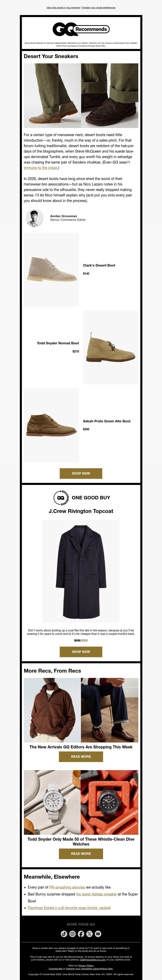Click the One Good Buy badge icon
The height and width of the screenshot is (980, 162).
(x=61, y=497)
